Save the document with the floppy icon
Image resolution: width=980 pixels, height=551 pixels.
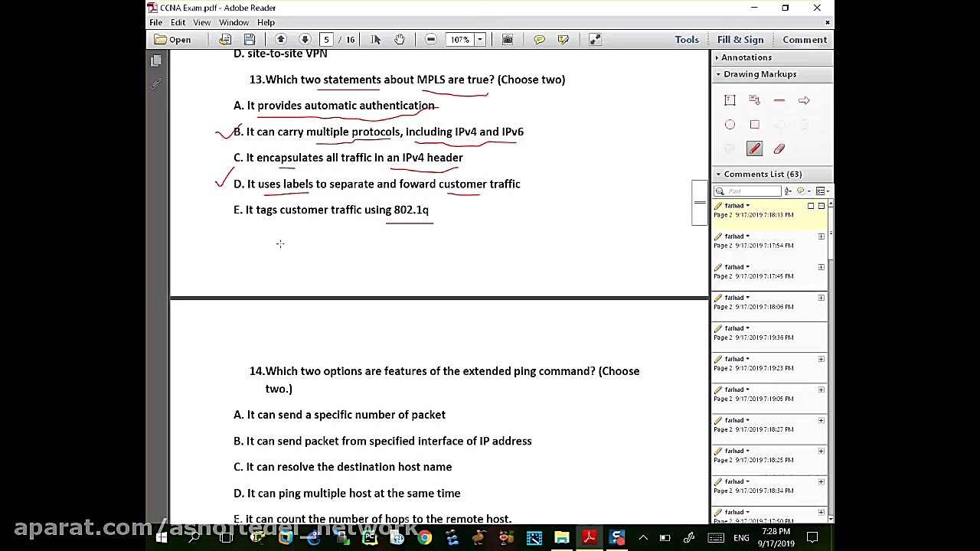point(250,40)
